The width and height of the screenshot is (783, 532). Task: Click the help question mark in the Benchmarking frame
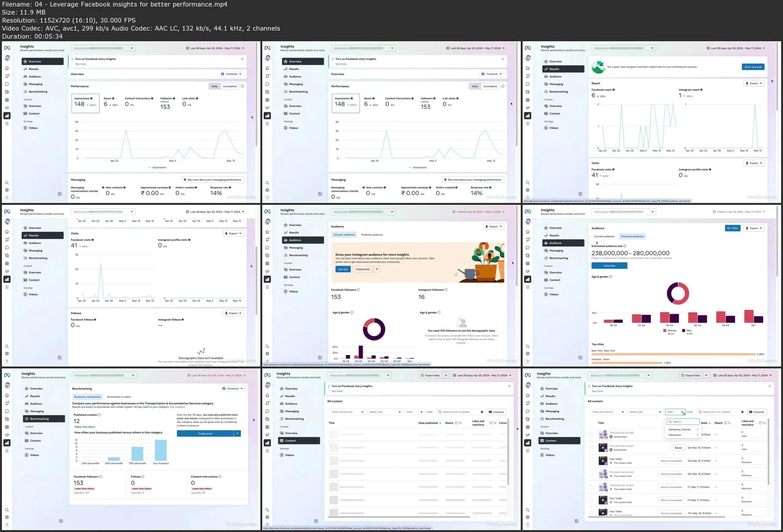point(7,525)
